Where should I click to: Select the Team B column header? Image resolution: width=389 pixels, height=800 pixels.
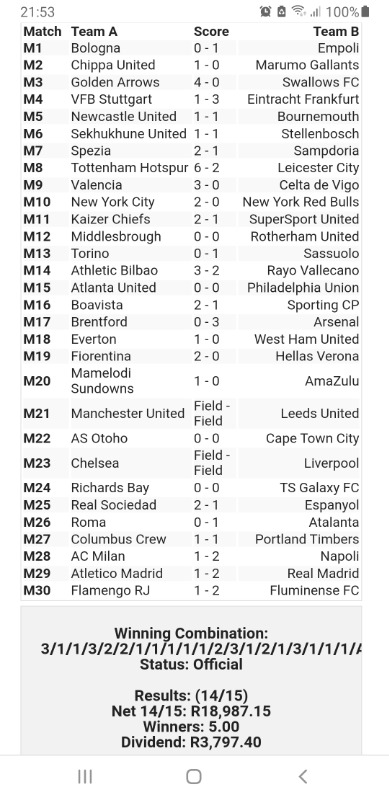coord(336,32)
